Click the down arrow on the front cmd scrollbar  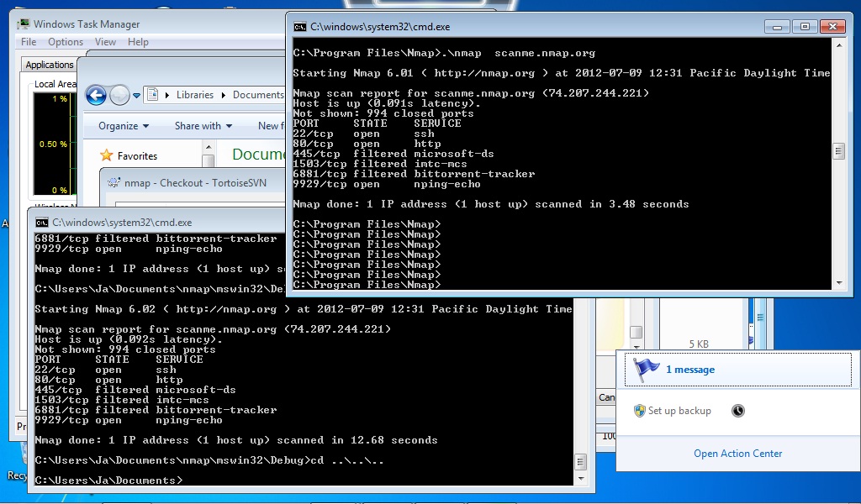pyautogui.click(x=838, y=283)
